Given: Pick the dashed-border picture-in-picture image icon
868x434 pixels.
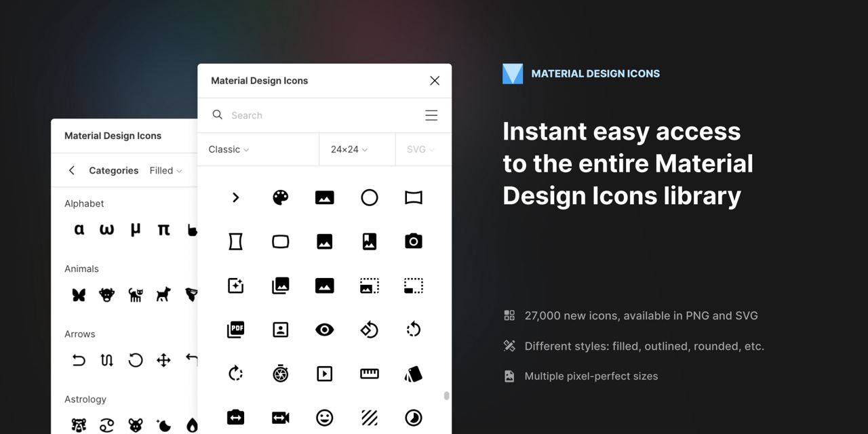Looking at the screenshot, I should [x=369, y=285].
